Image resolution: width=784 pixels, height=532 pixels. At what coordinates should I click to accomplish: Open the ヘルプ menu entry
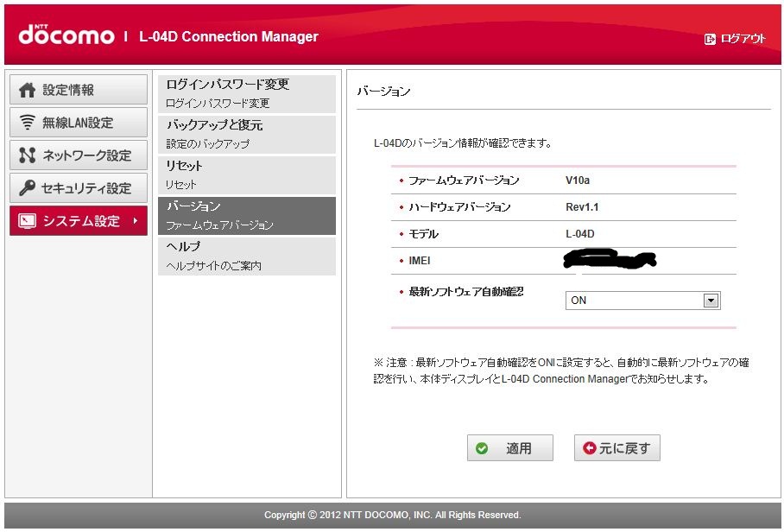[x=246, y=256]
